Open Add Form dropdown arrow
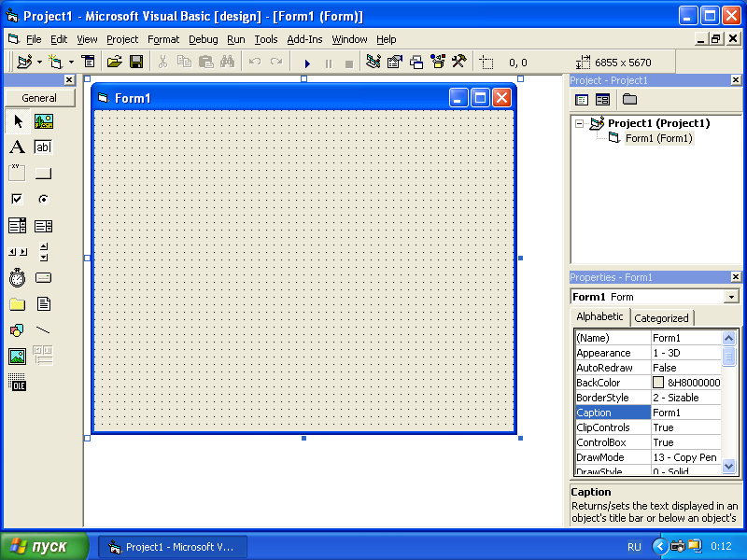 (x=71, y=62)
